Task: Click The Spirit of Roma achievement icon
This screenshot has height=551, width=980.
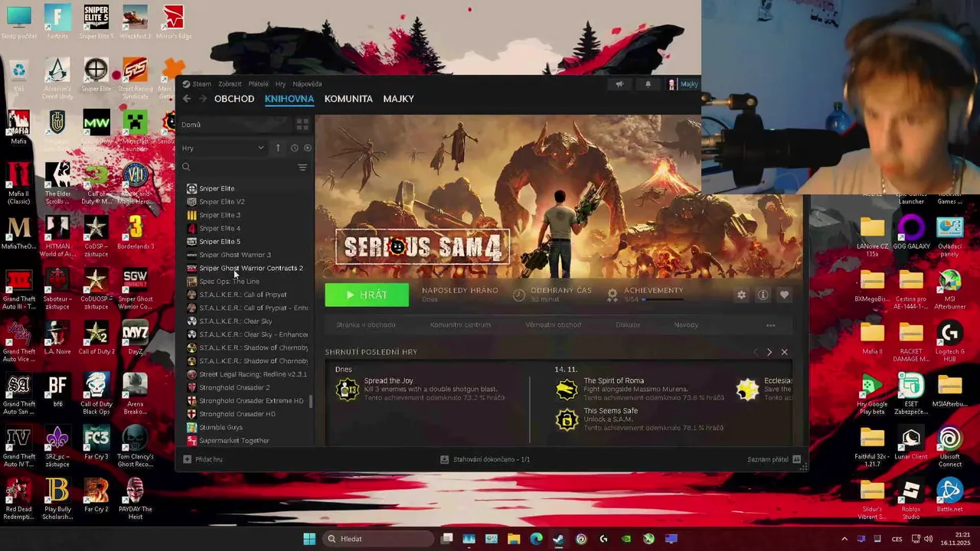Action: (567, 390)
